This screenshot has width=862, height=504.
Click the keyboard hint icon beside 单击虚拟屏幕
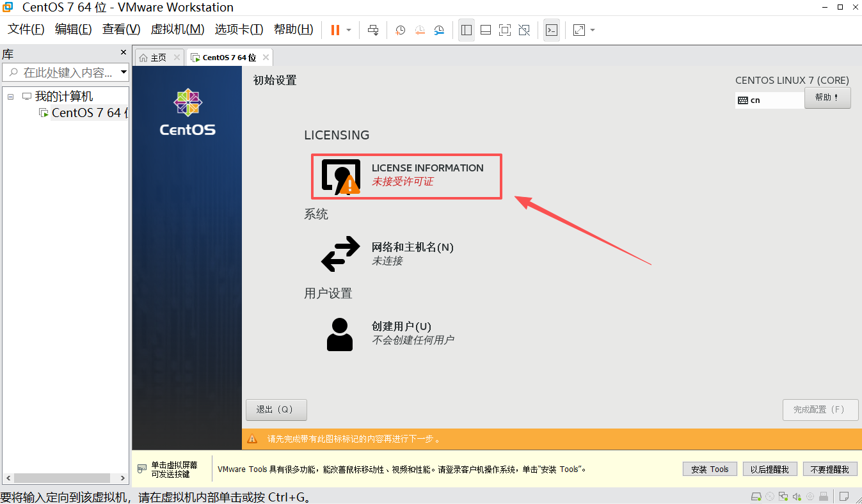(142, 469)
